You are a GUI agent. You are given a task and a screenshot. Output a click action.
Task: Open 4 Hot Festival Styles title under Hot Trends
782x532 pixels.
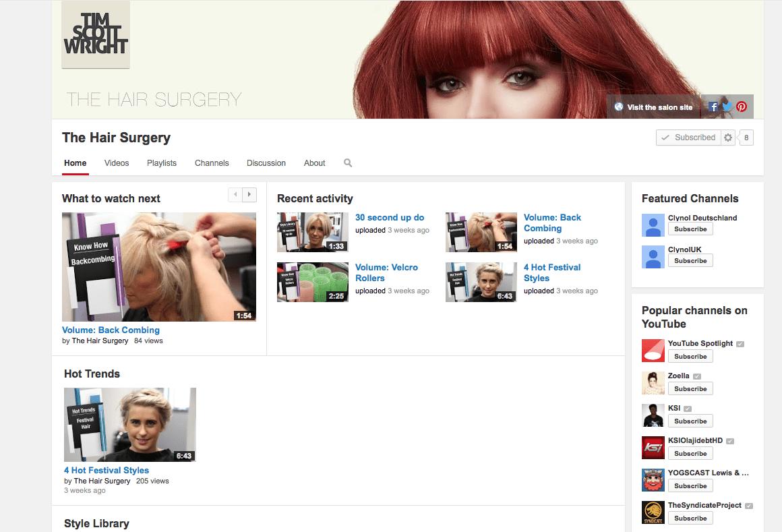pyautogui.click(x=107, y=470)
